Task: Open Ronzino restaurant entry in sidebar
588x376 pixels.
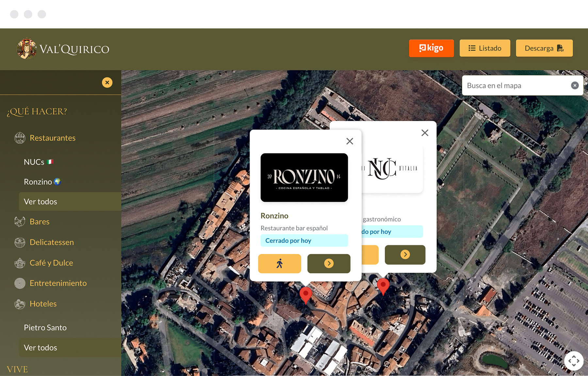Action: point(42,182)
